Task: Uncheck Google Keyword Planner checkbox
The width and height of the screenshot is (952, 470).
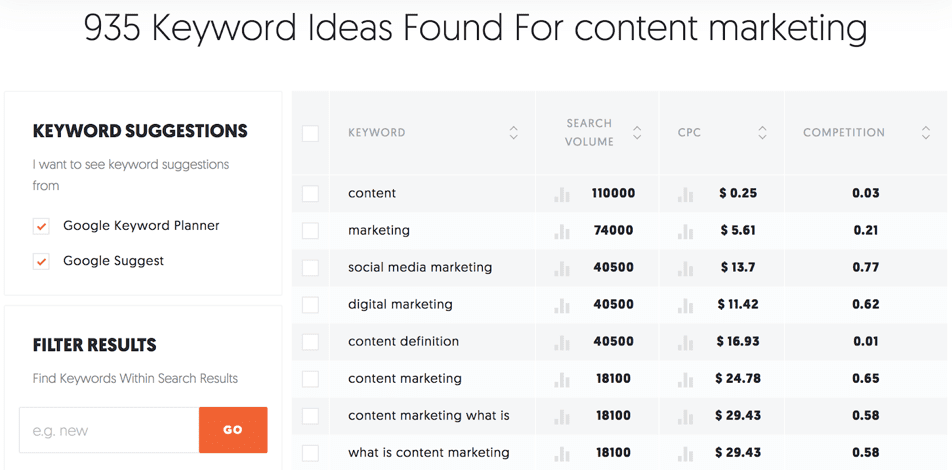Action: [x=41, y=226]
